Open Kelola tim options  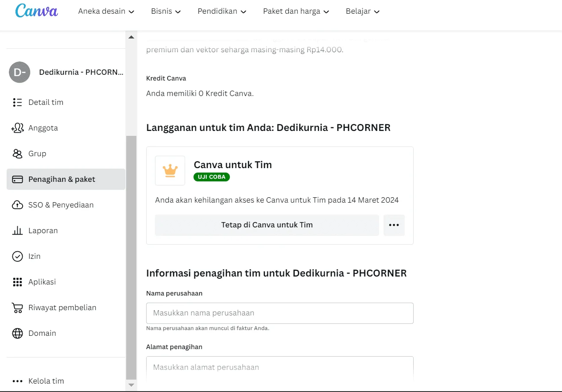coord(66,381)
